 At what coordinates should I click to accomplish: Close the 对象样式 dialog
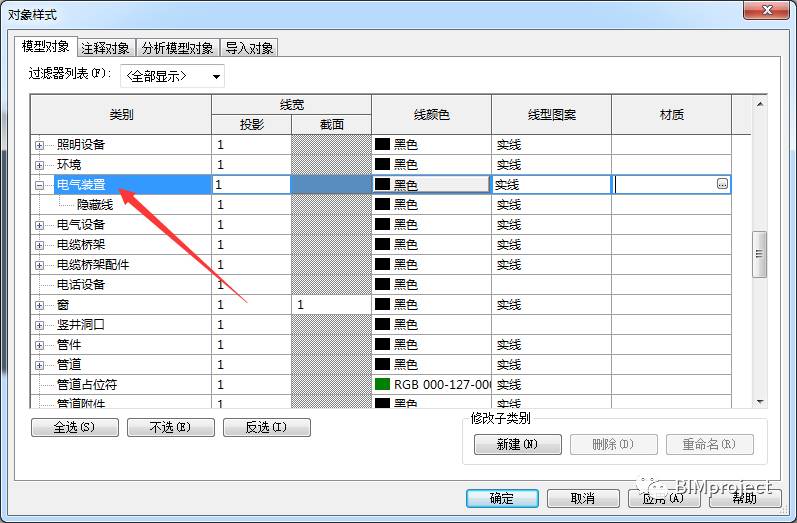pos(767,10)
